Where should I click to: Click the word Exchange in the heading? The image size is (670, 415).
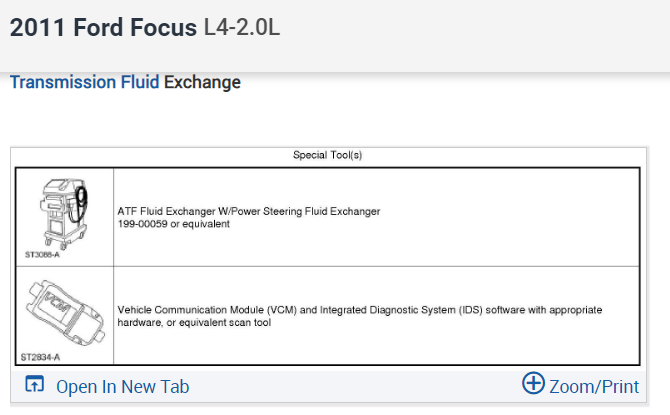coord(202,82)
